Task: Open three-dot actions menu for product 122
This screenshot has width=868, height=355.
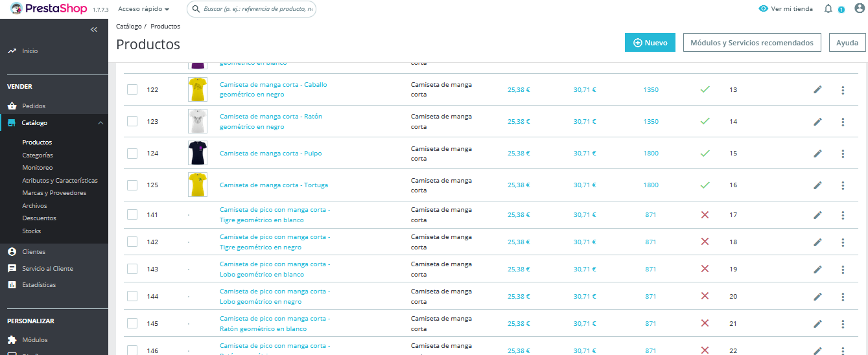Action: (843, 90)
